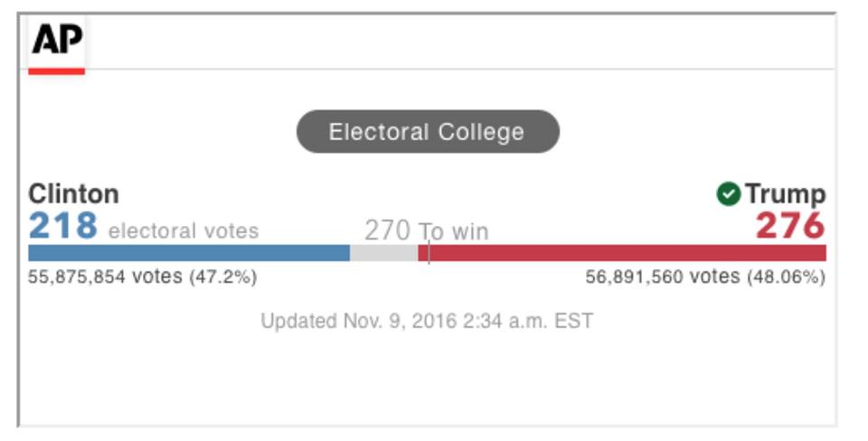
Task: Click Trump's 276 electoral vote count
Action: (790, 226)
